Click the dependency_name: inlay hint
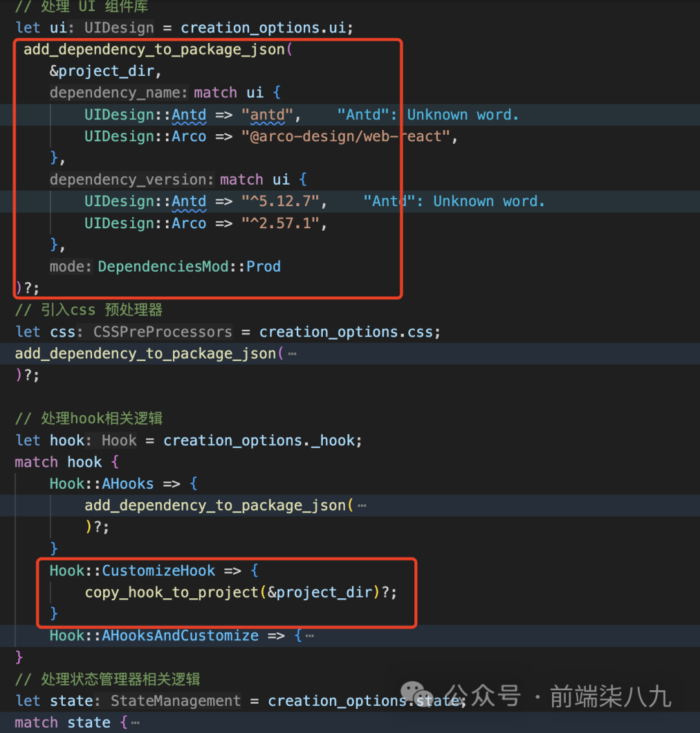Screen dimensions: 700x733 pos(119,93)
